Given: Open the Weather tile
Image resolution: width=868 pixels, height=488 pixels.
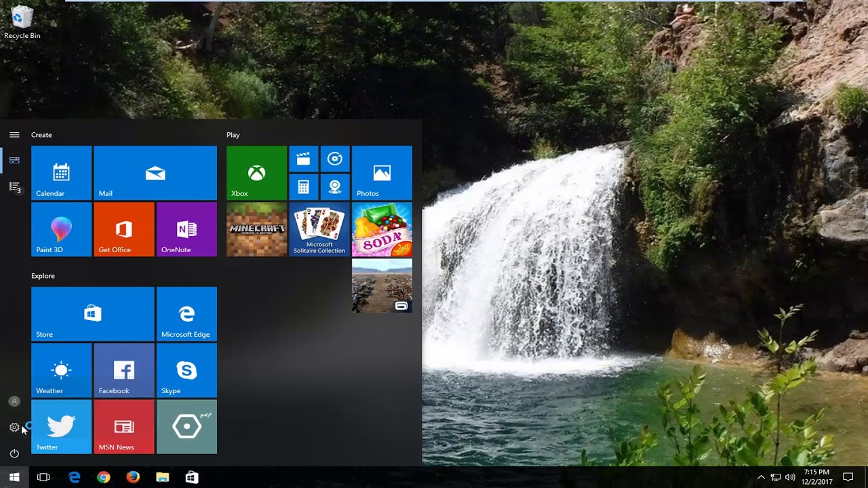Looking at the screenshot, I should tap(61, 370).
